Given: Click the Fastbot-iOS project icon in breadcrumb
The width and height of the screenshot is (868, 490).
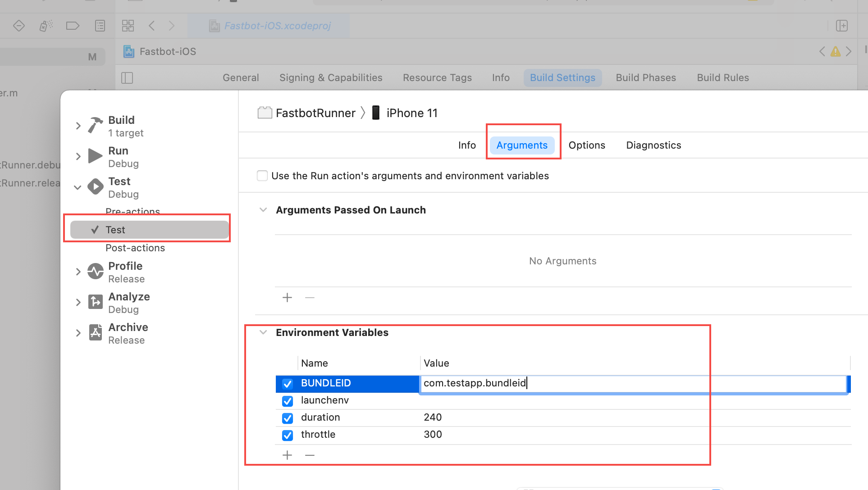Looking at the screenshot, I should 129,51.
